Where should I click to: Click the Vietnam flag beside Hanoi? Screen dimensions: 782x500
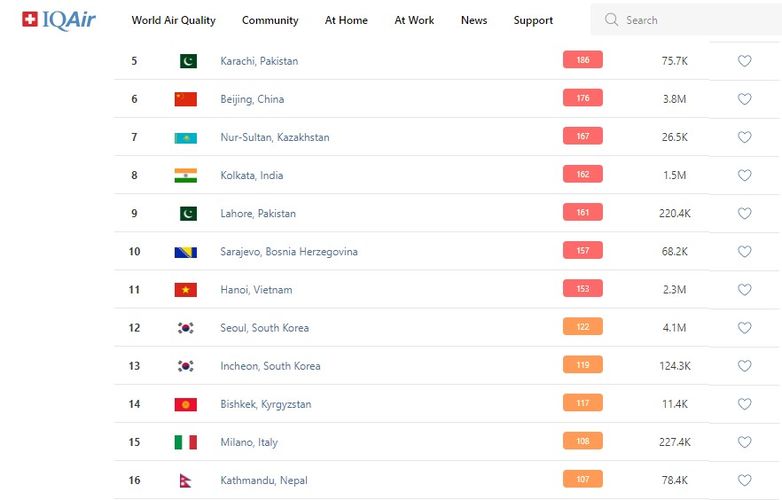pyautogui.click(x=185, y=290)
